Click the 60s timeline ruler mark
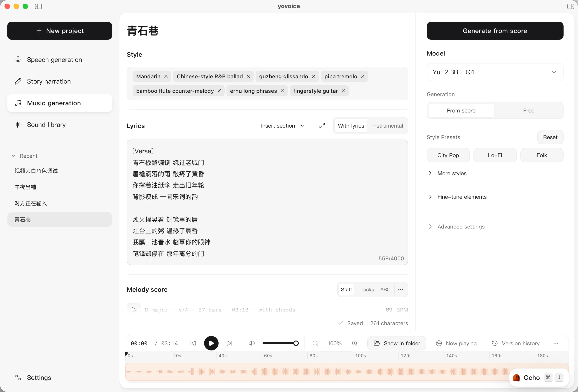 (268, 356)
